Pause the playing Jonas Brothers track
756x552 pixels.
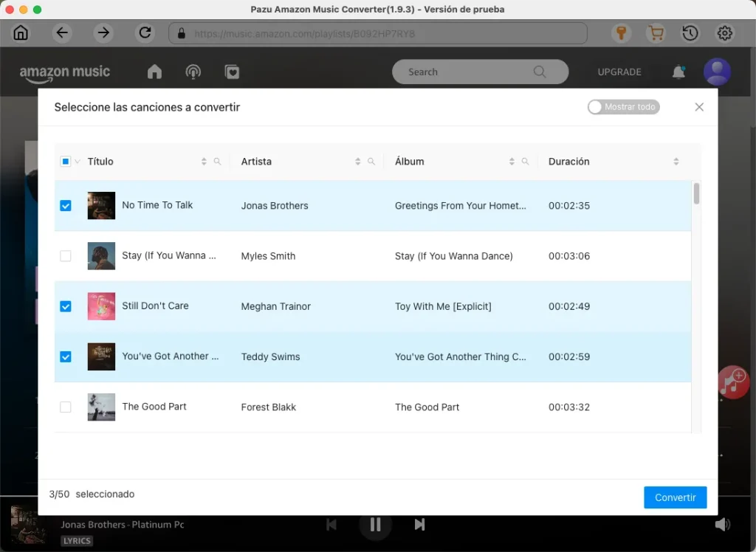(375, 525)
